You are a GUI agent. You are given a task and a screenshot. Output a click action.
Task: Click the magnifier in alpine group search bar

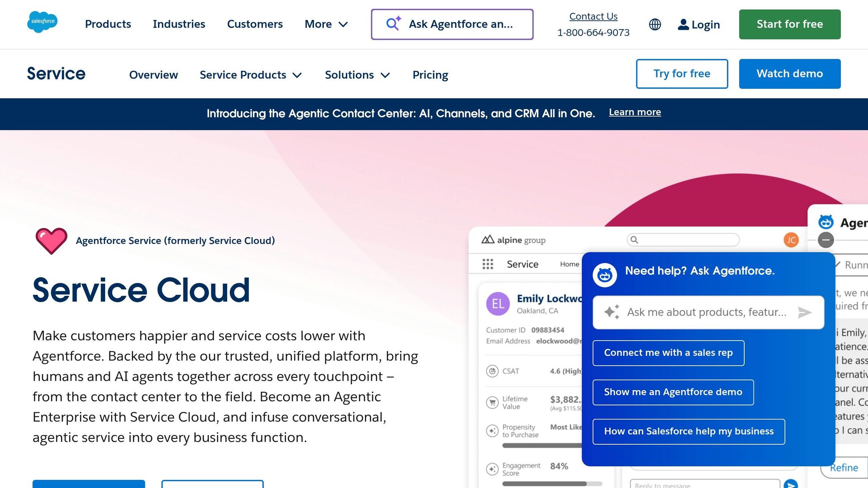click(634, 240)
